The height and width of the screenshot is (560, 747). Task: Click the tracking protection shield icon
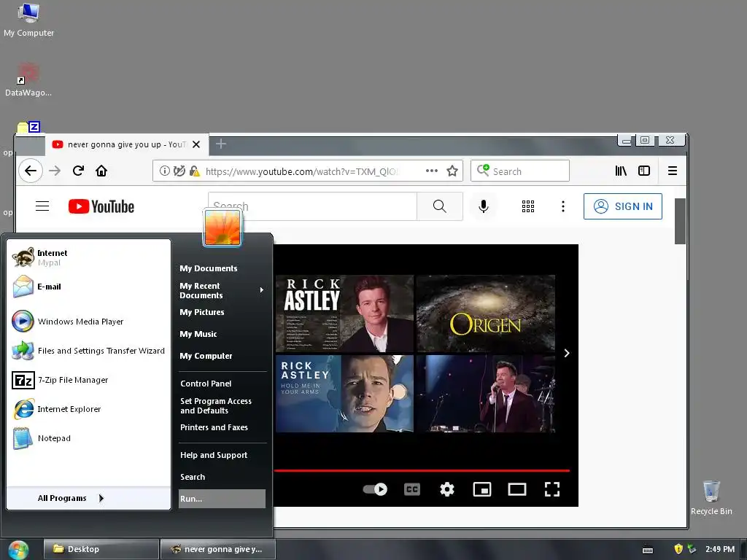coord(179,171)
